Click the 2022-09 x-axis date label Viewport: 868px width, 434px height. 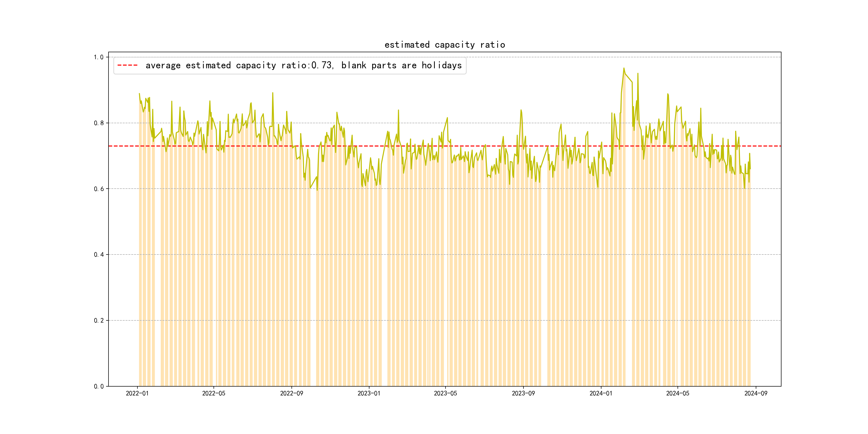click(x=291, y=394)
